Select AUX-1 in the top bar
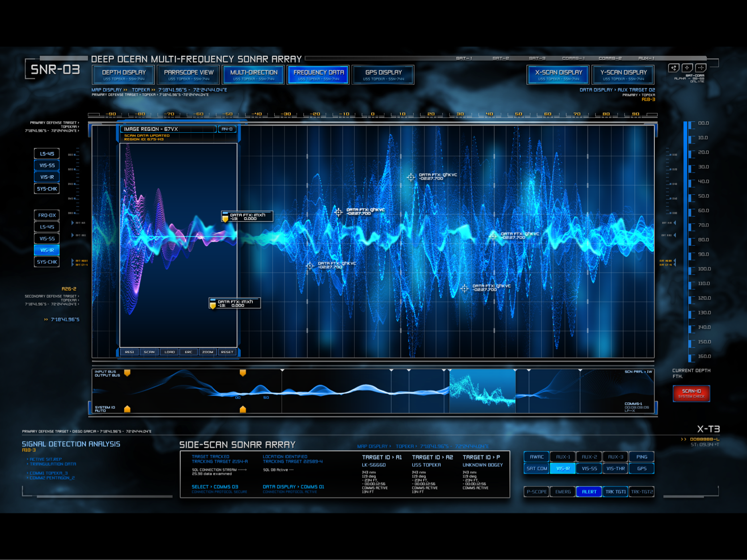 point(646,58)
